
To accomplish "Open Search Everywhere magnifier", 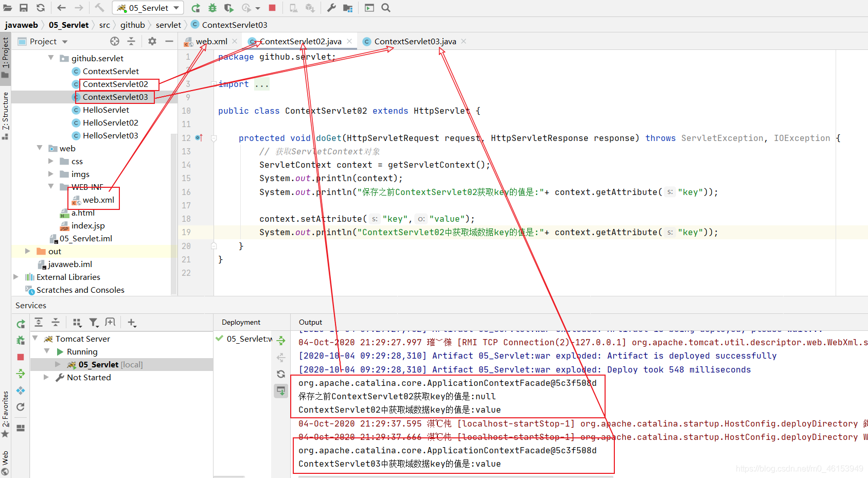I will (x=386, y=8).
